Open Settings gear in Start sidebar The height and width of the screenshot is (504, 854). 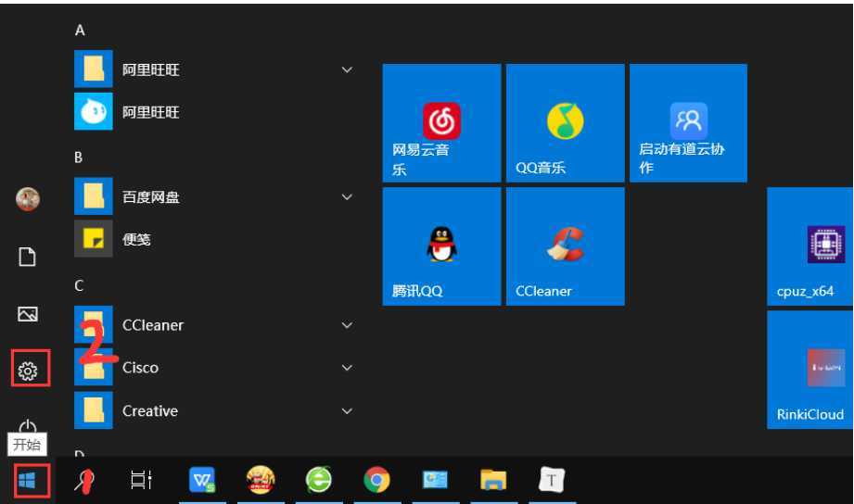click(x=28, y=371)
